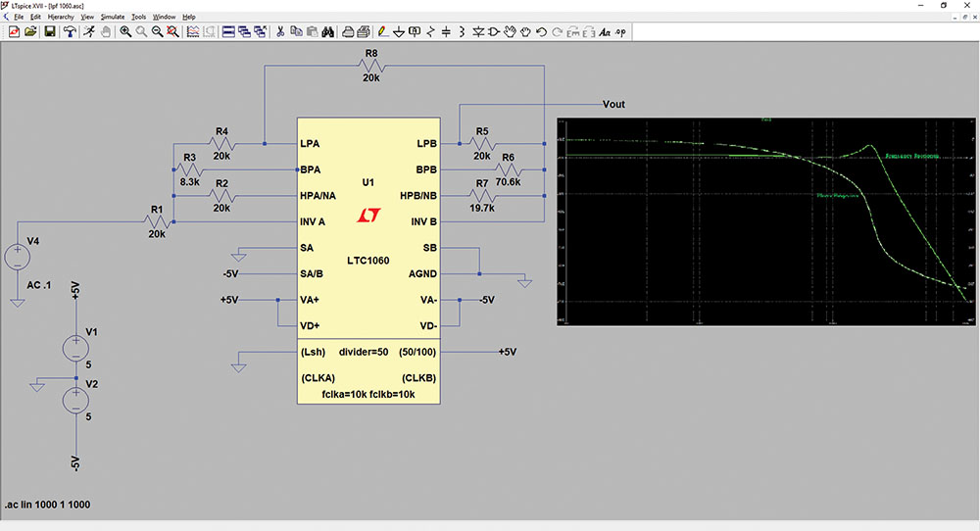Click the Halt simulation hand icon

coord(106,32)
